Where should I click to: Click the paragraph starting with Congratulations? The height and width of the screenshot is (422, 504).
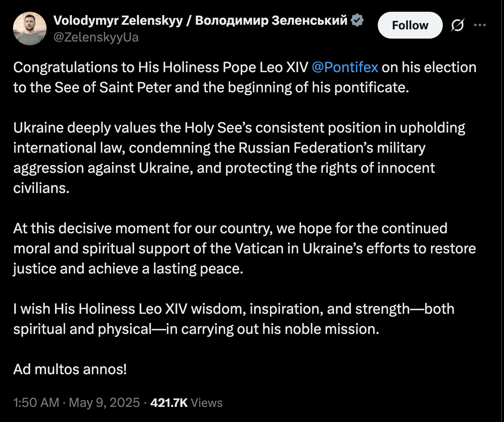point(245,78)
